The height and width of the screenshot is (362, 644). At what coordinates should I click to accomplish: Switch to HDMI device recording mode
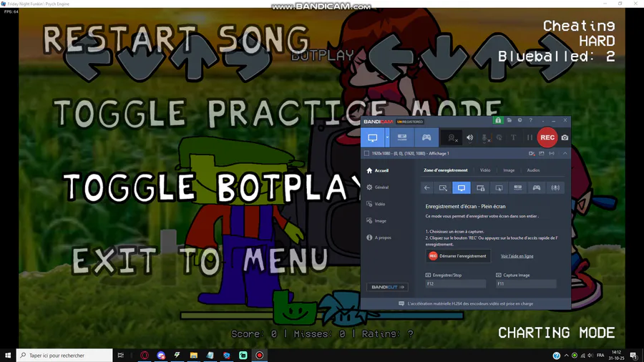click(402, 137)
